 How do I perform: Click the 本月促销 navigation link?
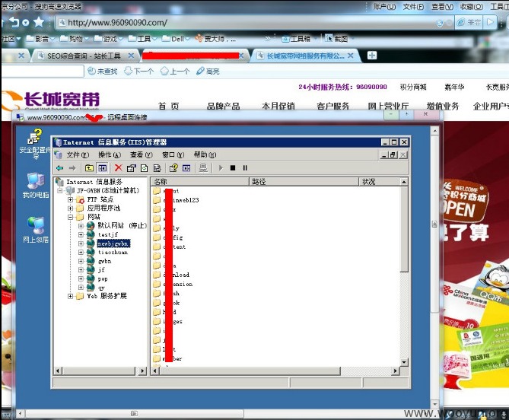pos(278,106)
